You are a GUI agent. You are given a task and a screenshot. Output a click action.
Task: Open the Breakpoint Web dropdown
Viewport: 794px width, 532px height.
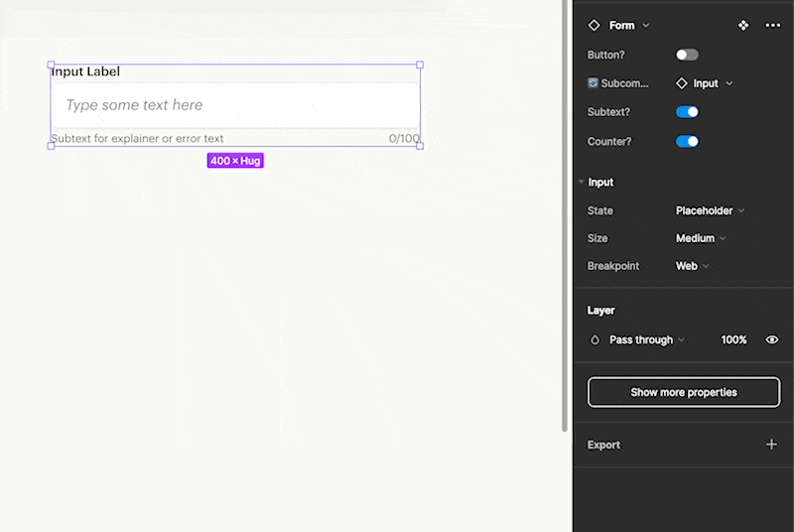tap(692, 266)
